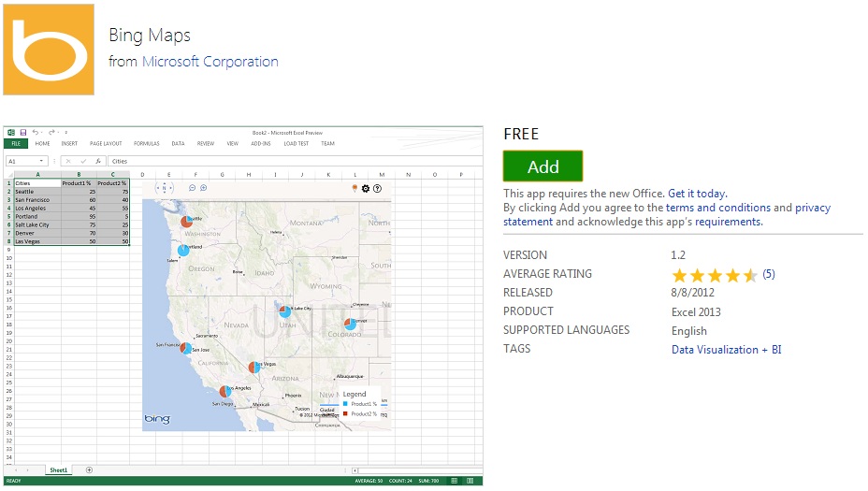Click the confirm checkmark in formula bar
This screenshot has height=491, width=868.
point(83,161)
